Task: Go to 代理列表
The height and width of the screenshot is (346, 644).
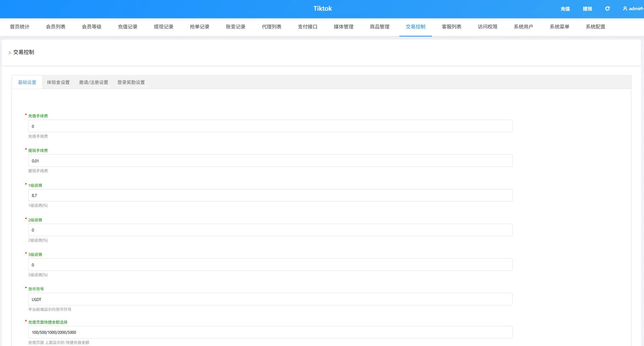Action: coord(272,27)
